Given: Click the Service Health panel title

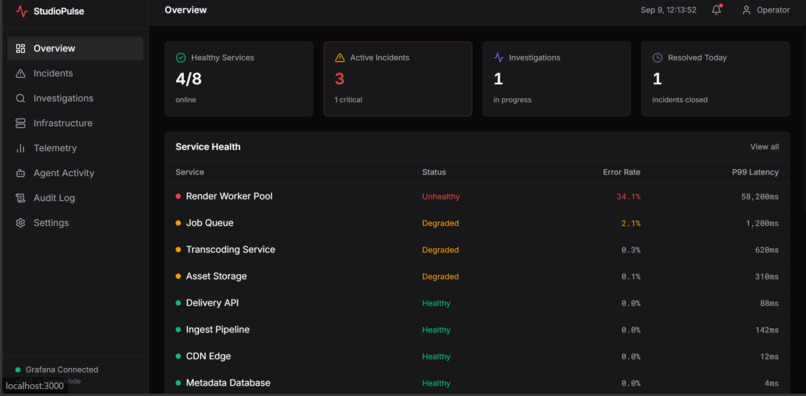Looking at the screenshot, I should click(208, 147).
